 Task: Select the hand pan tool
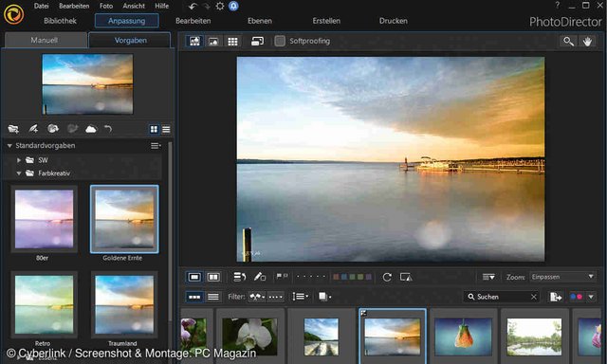tap(587, 42)
